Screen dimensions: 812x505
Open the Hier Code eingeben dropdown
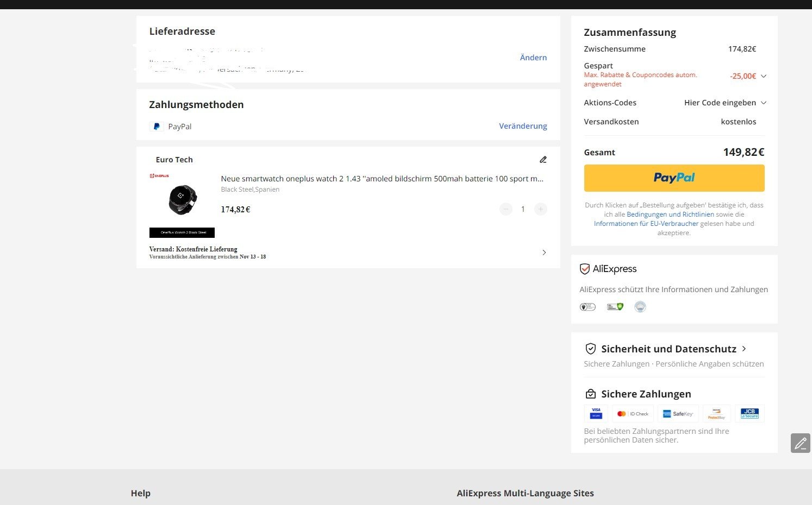(725, 103)
